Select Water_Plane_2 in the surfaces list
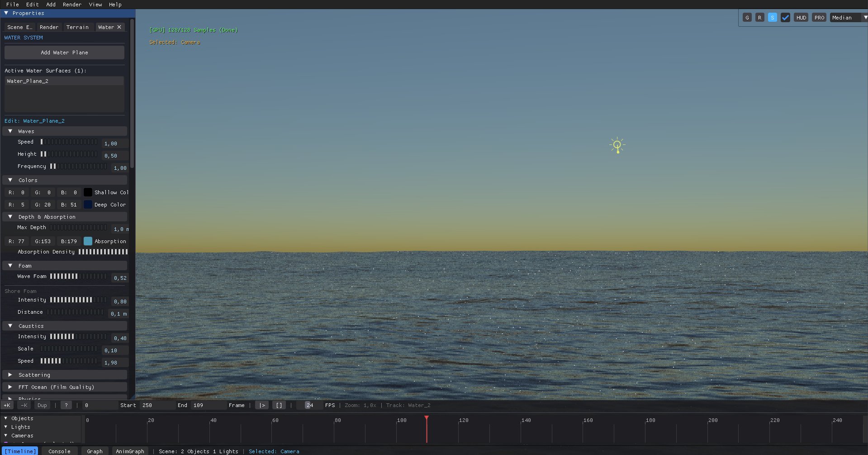Viewport: 868px width, 455px height. click(x=28, y=81)
